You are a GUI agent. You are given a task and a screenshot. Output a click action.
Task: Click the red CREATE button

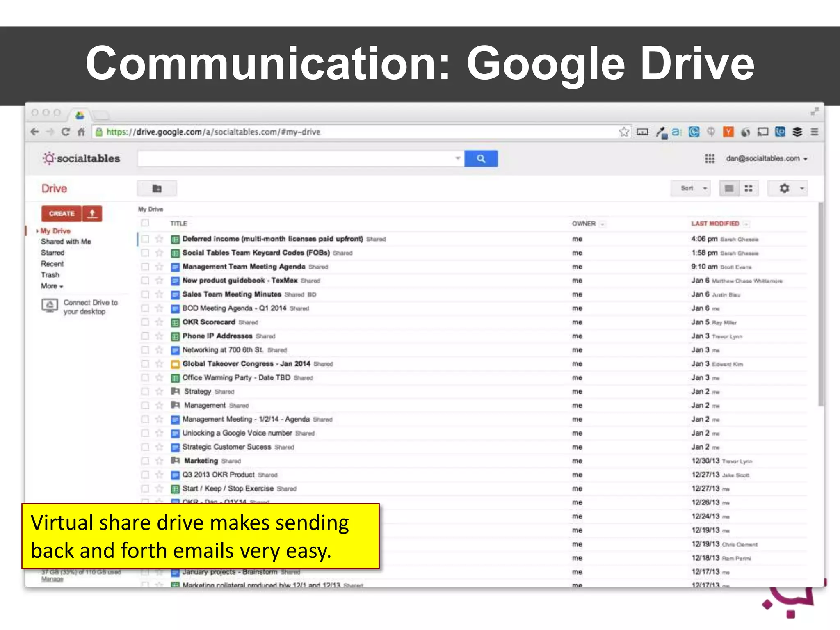point(62,214)
